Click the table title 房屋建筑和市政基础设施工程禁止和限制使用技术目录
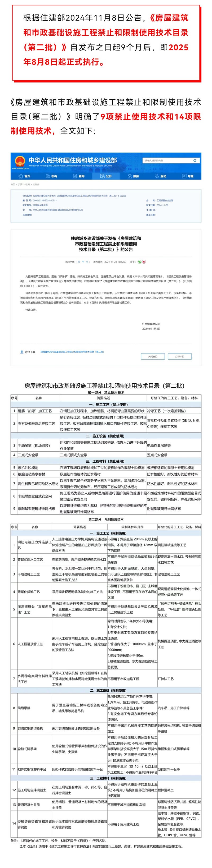This screenshot has height=868, width=212. (x=106, y=386)
